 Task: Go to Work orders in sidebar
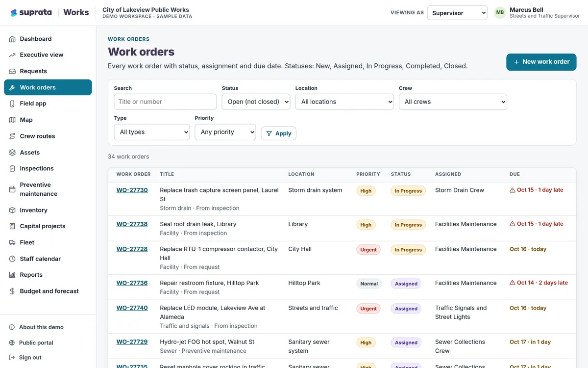pyautogui.click(x=48, y=87)
